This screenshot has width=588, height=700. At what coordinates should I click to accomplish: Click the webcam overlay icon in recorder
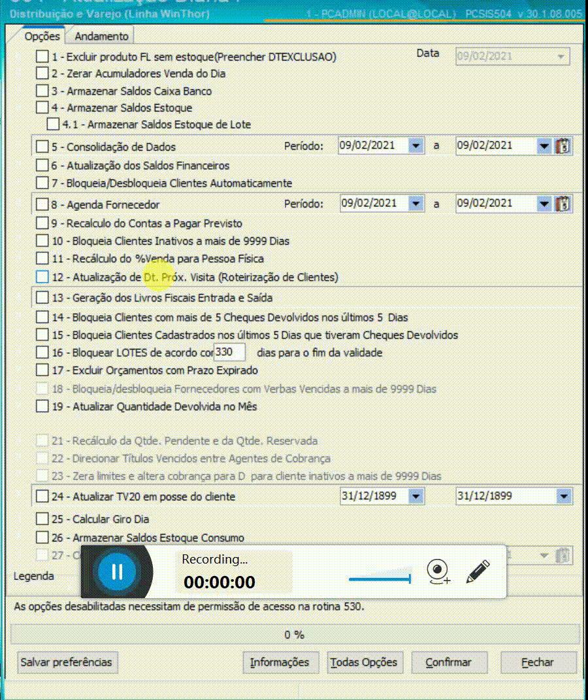click(x=438, y=572)
